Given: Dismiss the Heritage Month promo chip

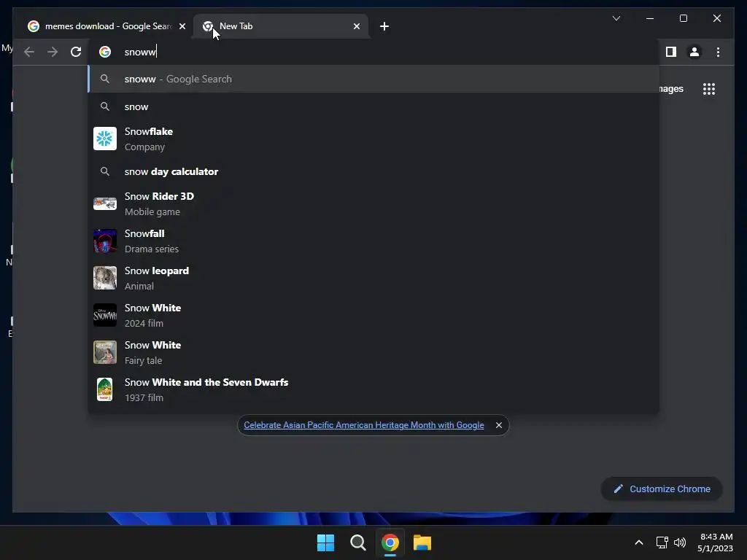Looking at the screenshot, I should (499, 425).
